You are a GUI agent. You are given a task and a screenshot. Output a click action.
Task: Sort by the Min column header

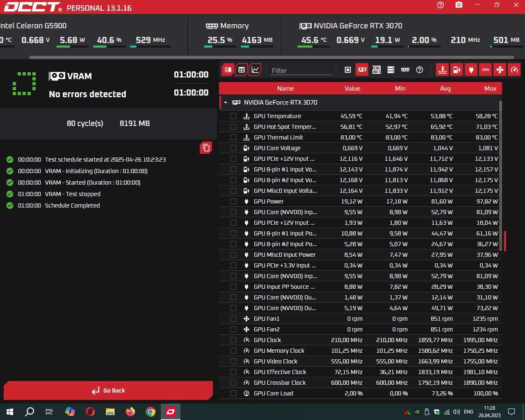[400, 89]
